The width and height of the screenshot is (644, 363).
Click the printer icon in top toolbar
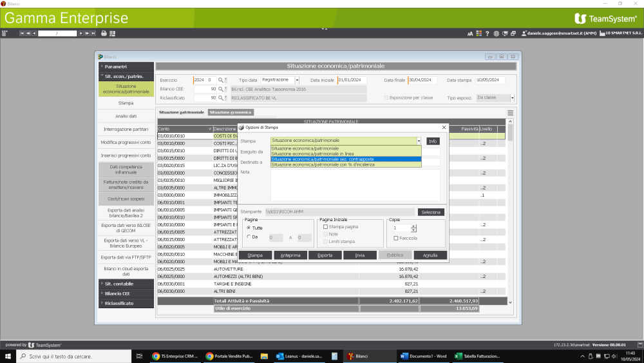pos(104,34)
